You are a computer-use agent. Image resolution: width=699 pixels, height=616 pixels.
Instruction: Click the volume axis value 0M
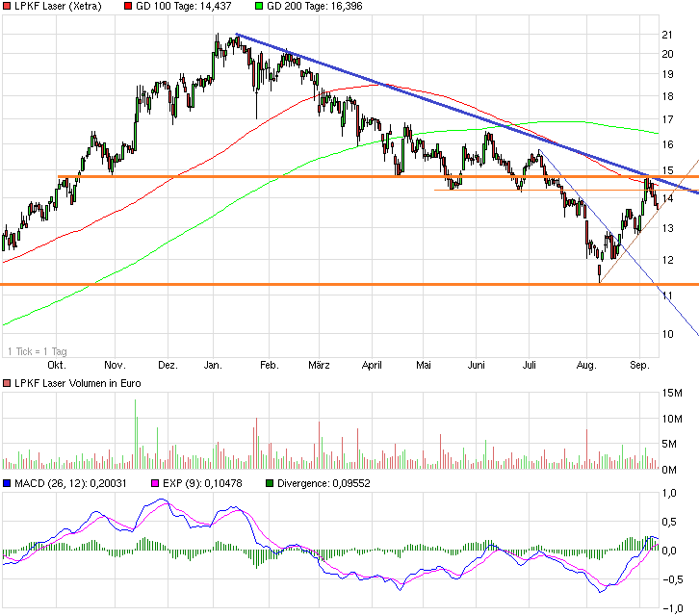(x=669, y=470)
